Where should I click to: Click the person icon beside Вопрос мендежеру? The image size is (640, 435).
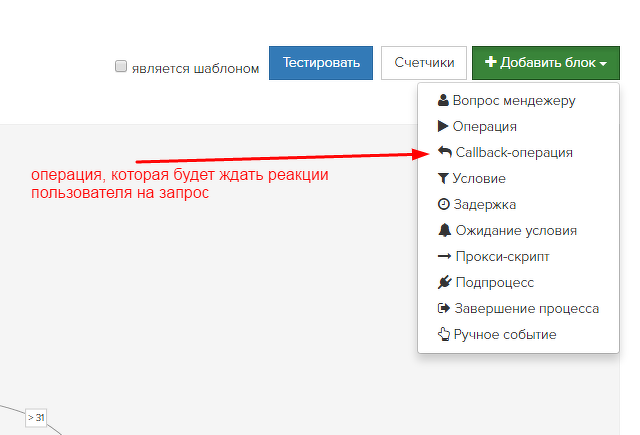[443, 100]
